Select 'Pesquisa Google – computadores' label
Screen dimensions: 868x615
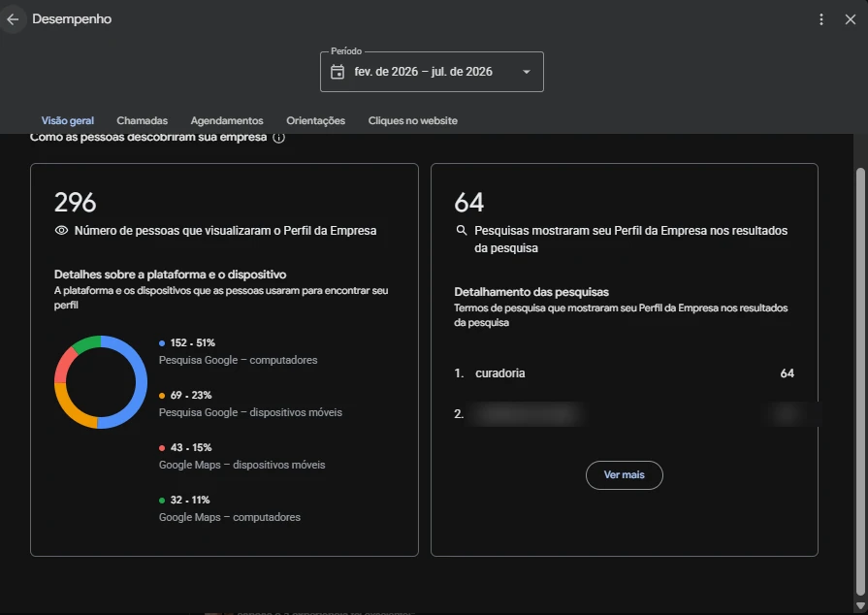point(238,360)
